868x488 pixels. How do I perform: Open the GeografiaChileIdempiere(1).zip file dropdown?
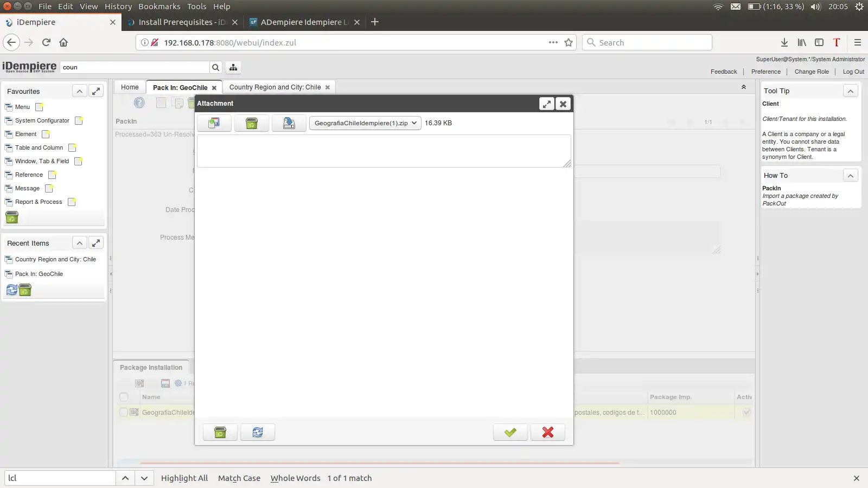(365, 123)
